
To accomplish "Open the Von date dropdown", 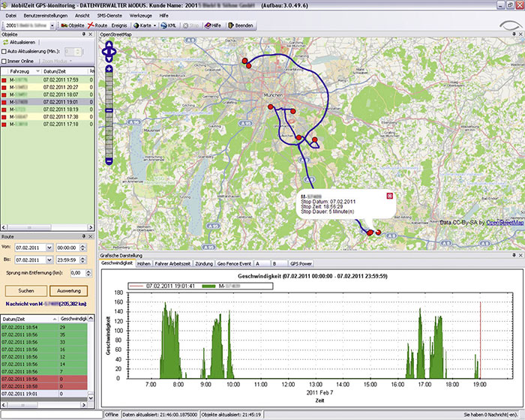I will (x=49, y=247).
